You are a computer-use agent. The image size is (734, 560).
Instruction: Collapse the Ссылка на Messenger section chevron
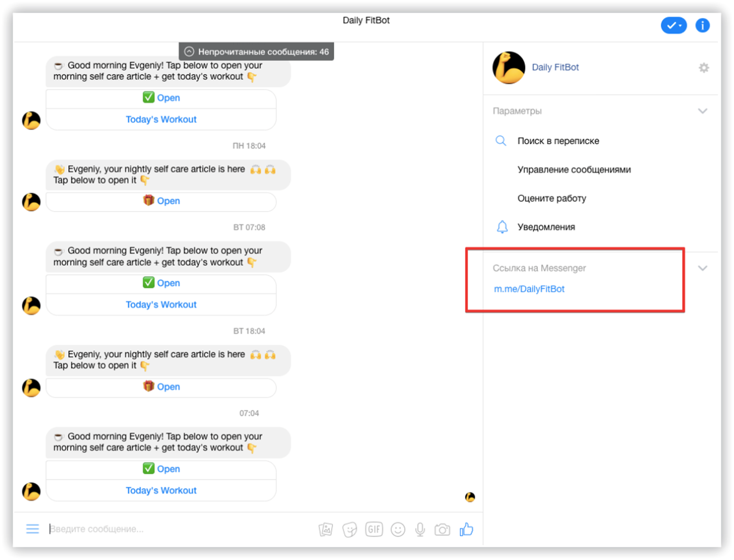coord(702,268)
